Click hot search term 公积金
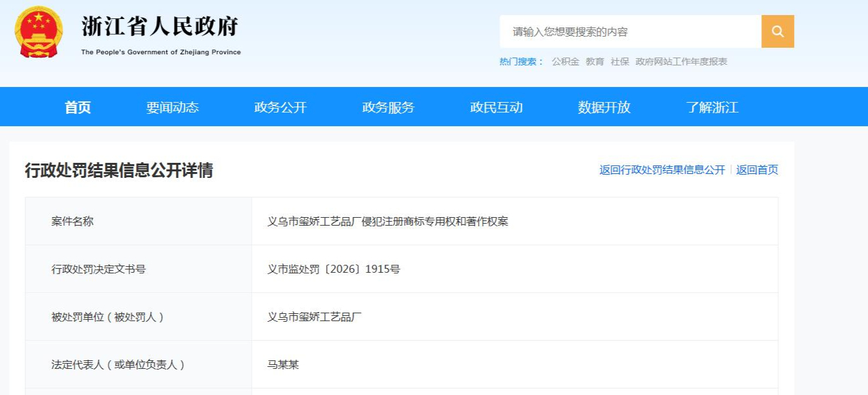This screenshot has height=395, width=868. [565, 61]
